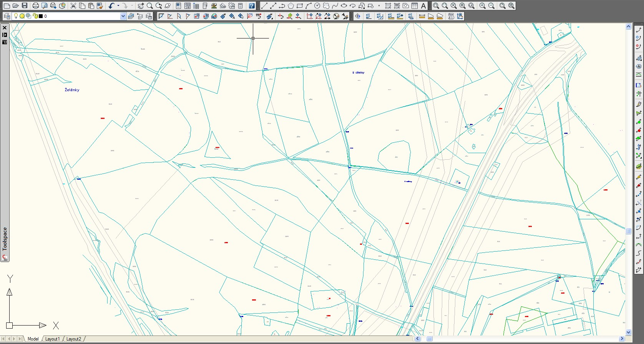Activate the Pan realtime hand tool
This screenshot has height=344, width=644.
141,6
